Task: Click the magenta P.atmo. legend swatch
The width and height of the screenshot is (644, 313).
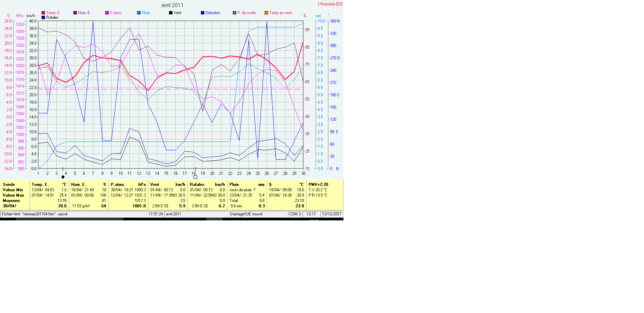Action: pyautogui.click(x=107, y=13)
